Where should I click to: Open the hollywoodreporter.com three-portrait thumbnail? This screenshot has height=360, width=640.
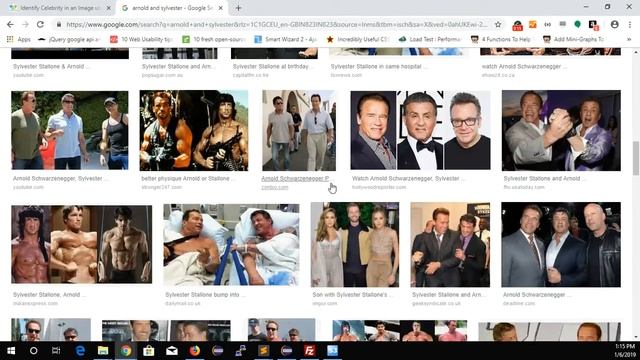pos(420,130)
